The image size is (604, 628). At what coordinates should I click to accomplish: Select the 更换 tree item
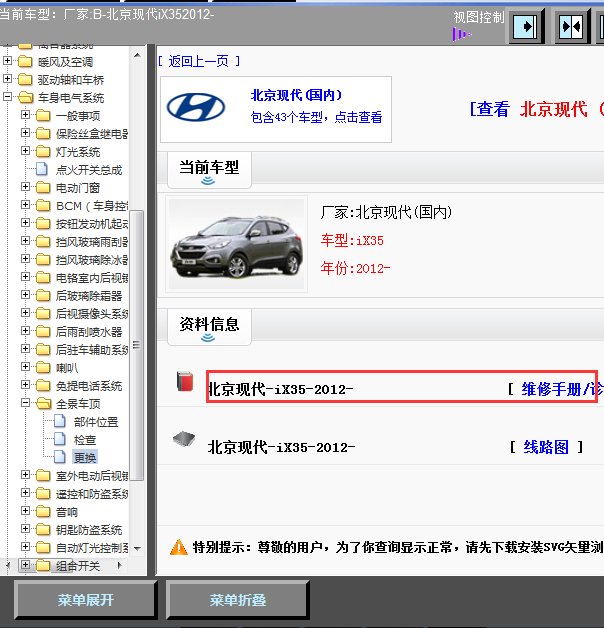coord(85,457)
